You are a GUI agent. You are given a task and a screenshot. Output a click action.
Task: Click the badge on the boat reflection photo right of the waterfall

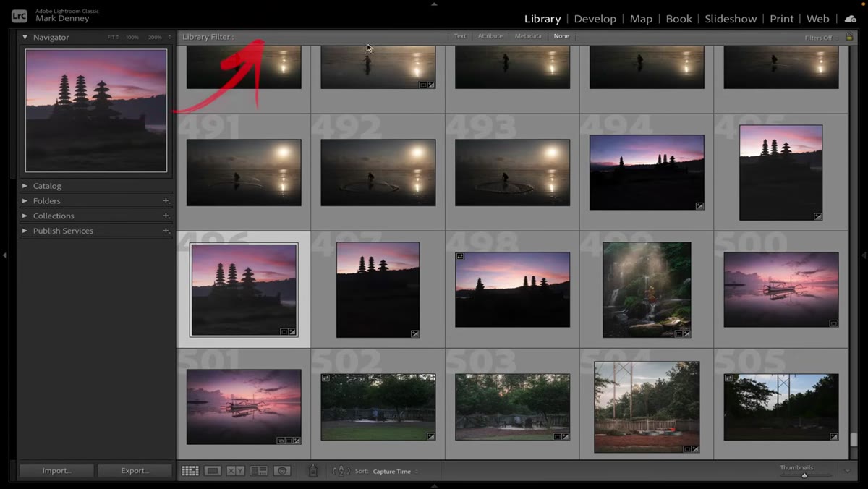click(x=833, y=323)
